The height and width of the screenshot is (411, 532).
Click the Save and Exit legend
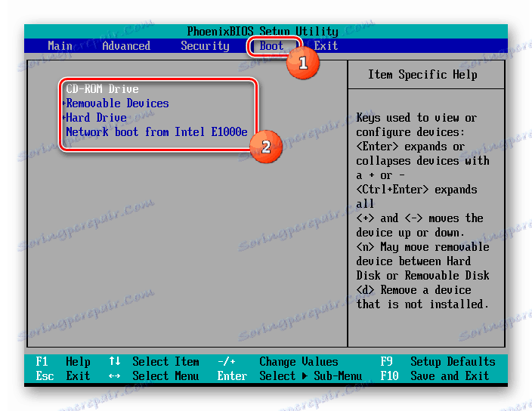point(450,375)
